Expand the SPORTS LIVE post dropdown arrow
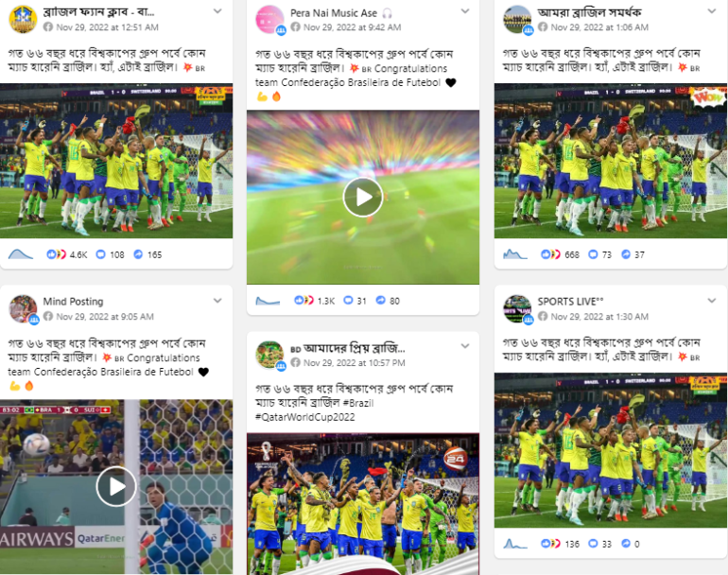728x575 pixels. click(712, 301)
